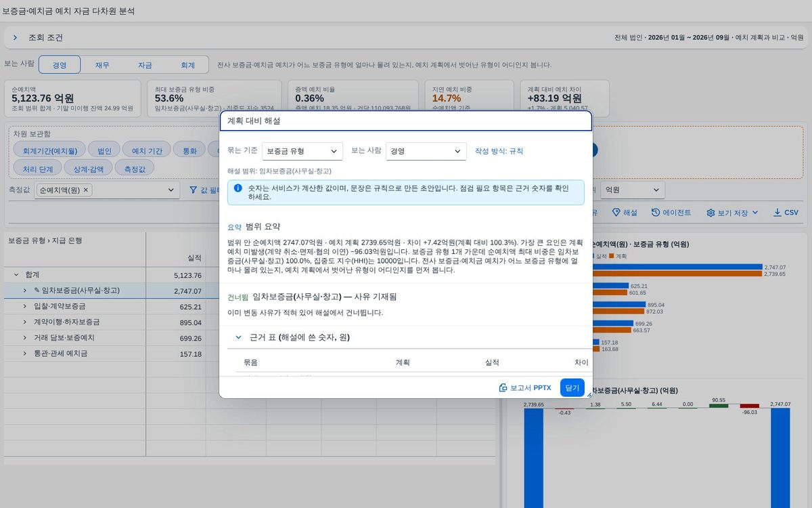Click the 예치 기간 dimension chip
The width and height of the screenshot is (812, 508).
(147, 150)
